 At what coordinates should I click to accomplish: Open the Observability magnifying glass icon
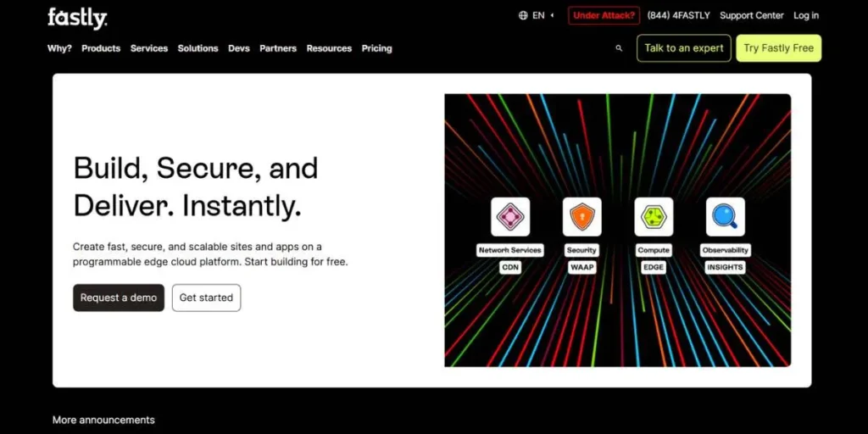726,217
